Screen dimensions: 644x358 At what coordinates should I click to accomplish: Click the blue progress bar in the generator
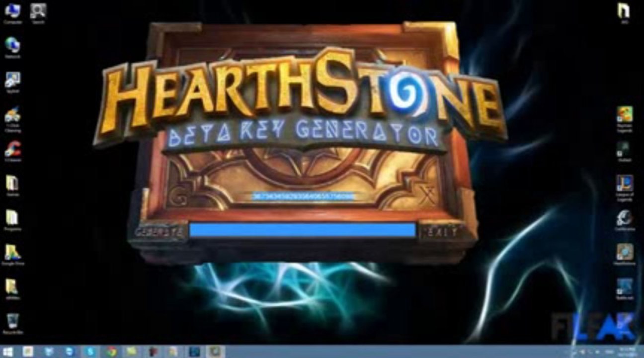(302, 230)
